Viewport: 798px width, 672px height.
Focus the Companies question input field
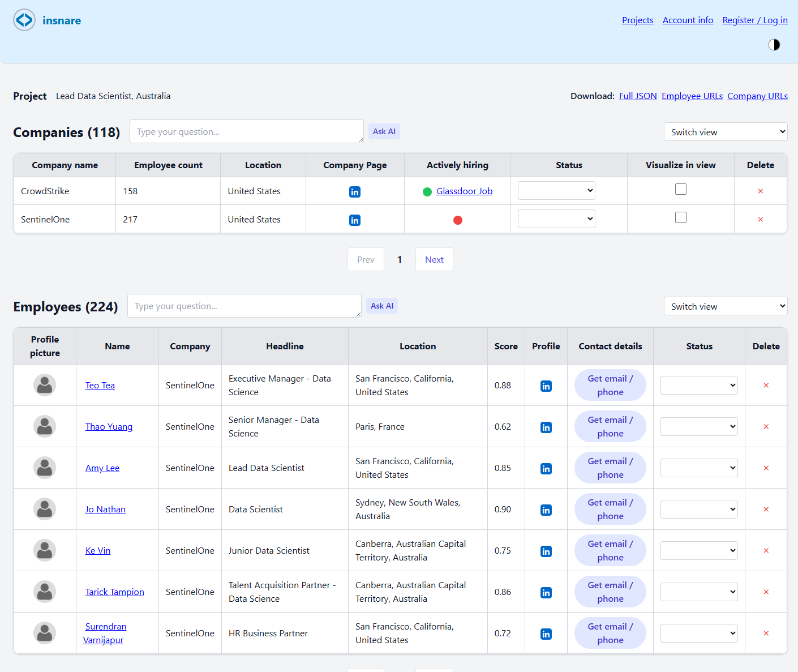click(247, 131)
